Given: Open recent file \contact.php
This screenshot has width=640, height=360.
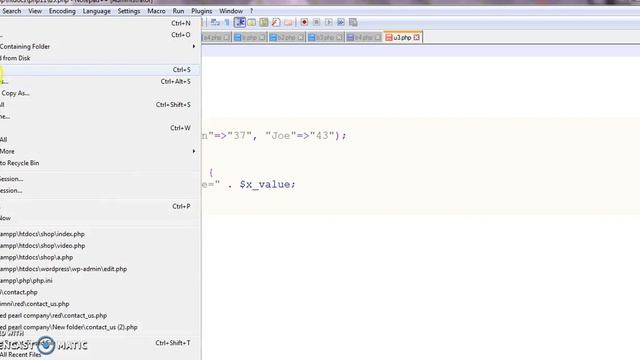Looking at the screenshot, I should [x=99, y=292].
